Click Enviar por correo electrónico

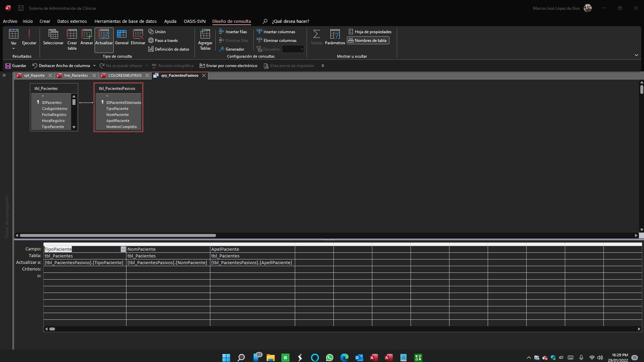228,66
